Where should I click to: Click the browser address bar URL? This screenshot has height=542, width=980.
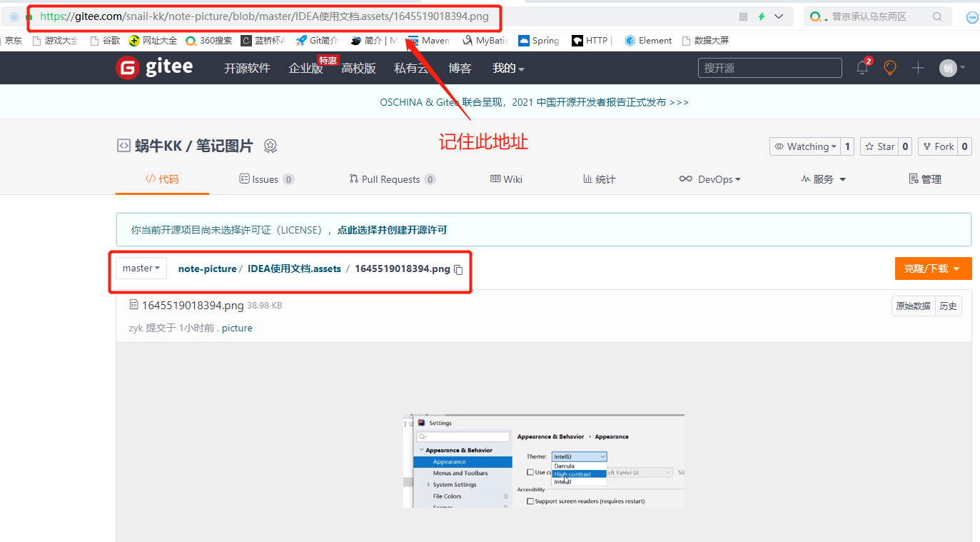(x=264, y=16)
